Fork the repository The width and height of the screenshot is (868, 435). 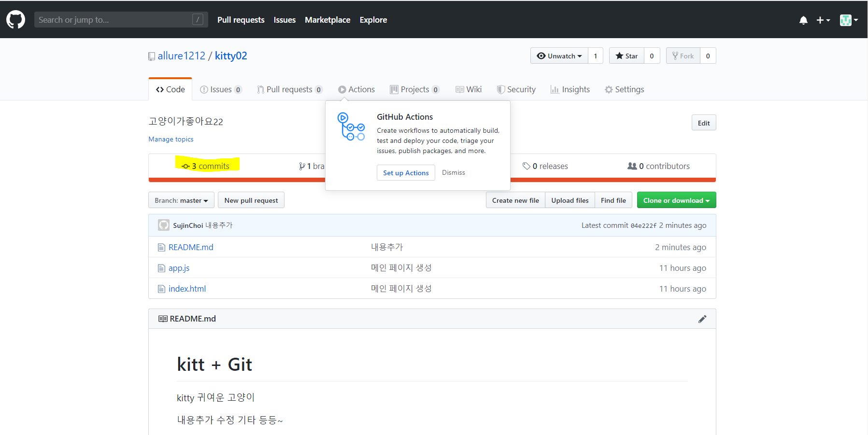coord(683,56)
